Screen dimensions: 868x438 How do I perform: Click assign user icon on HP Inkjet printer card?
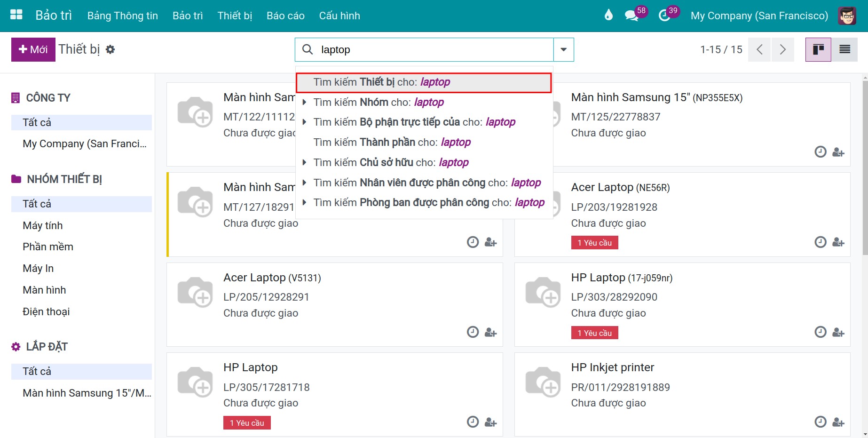click(838, 422)
